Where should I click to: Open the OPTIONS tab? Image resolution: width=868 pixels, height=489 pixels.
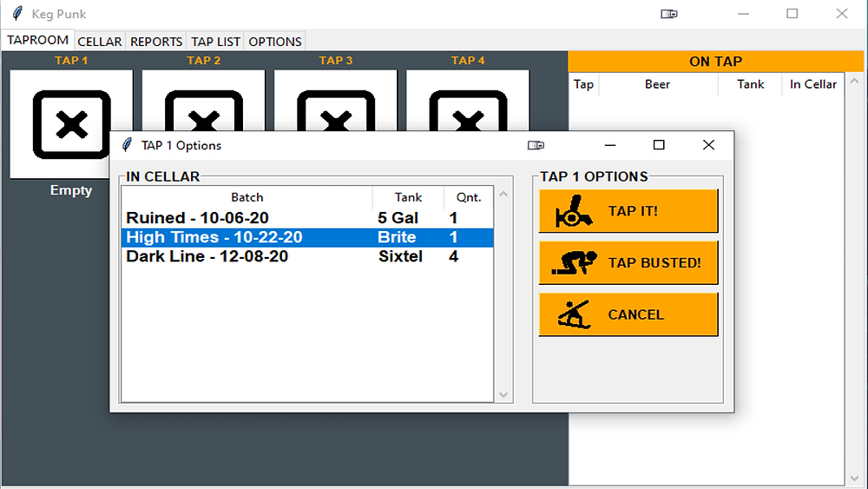pos(275,42)
